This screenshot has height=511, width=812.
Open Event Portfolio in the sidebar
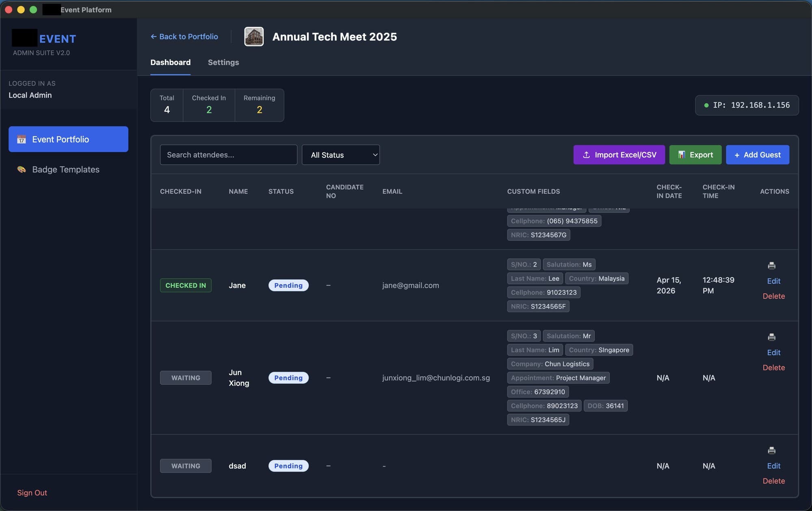pos(68,139)
